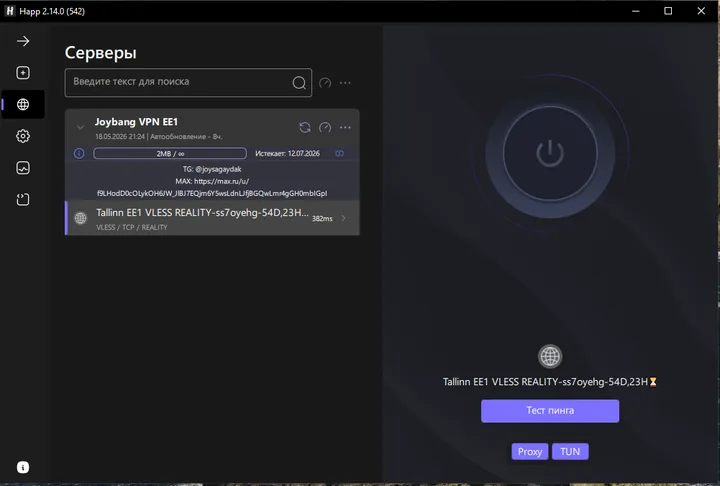Click the subscription info circle icon
Screen dimensions: 720x486
(79, 153)
